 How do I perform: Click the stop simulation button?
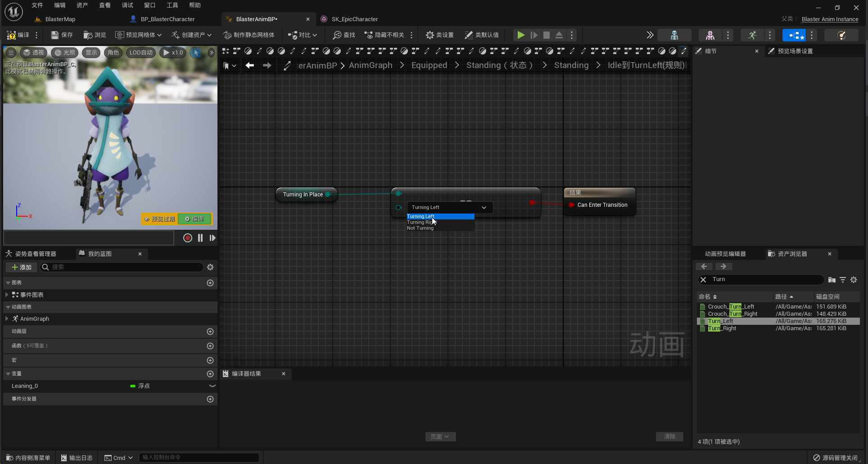point(546,35)
